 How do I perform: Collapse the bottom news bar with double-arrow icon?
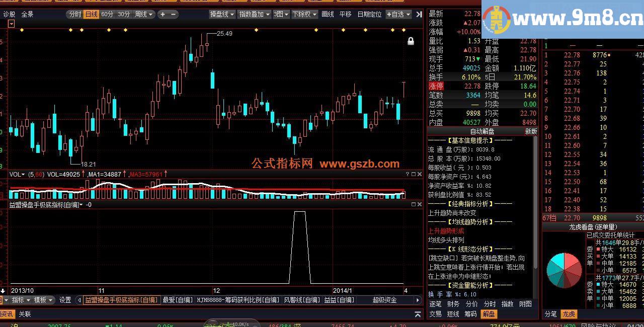pos(418,314)
